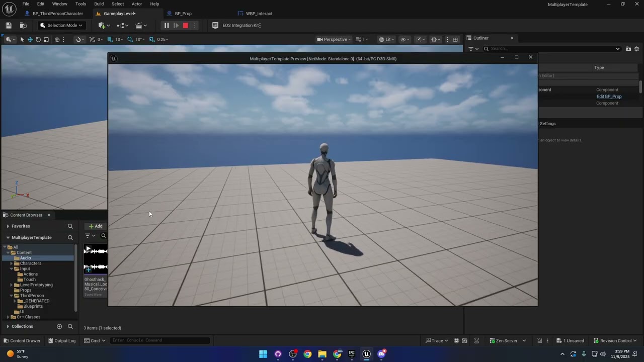
Task: Click the Outliner search field
Action: [x=552, y=49]
